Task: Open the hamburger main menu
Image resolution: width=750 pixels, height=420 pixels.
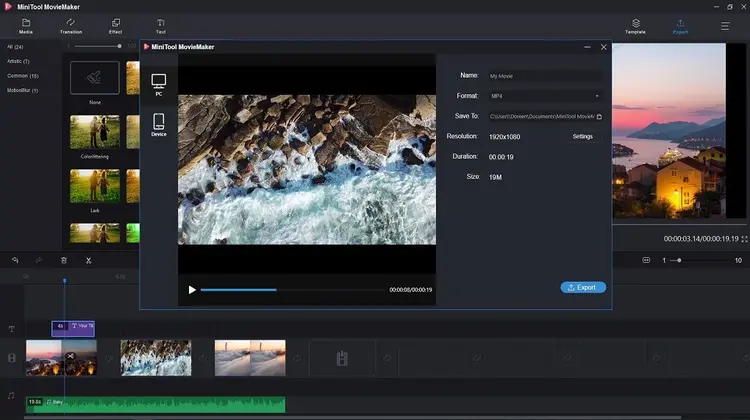Action: pyautogui.click(x=725, y=25)
